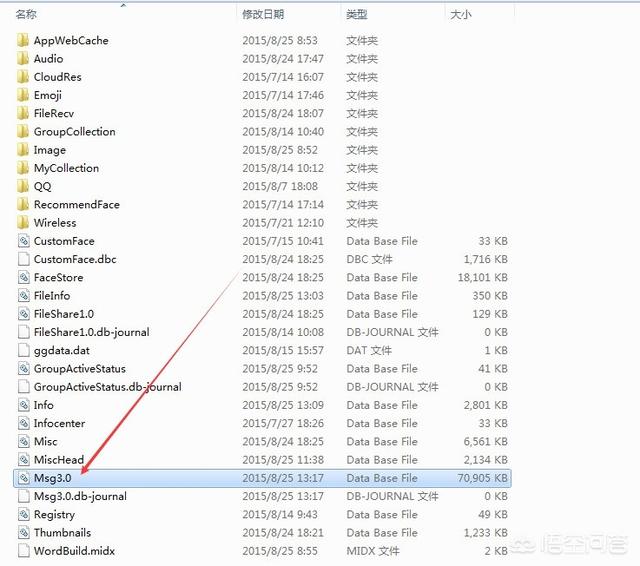
Task: Click the RecommendFace folder icon
Action: pyautogui.click(x=23, y=204)
